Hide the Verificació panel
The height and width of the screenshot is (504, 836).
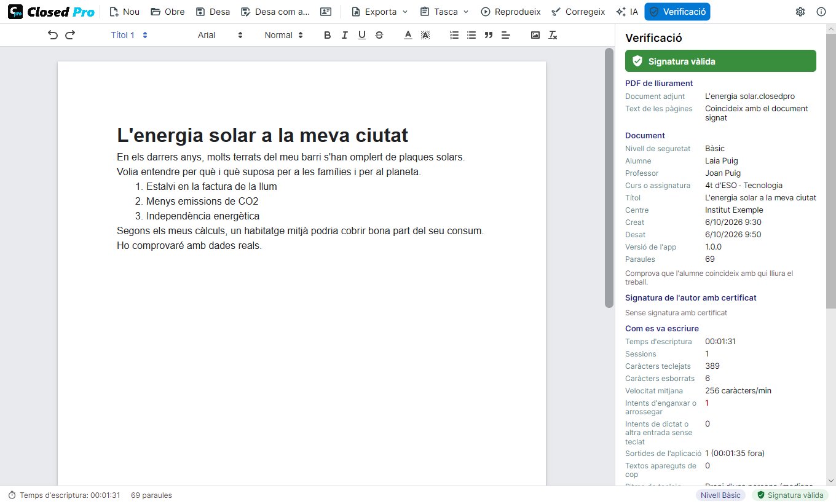point(677,12)
